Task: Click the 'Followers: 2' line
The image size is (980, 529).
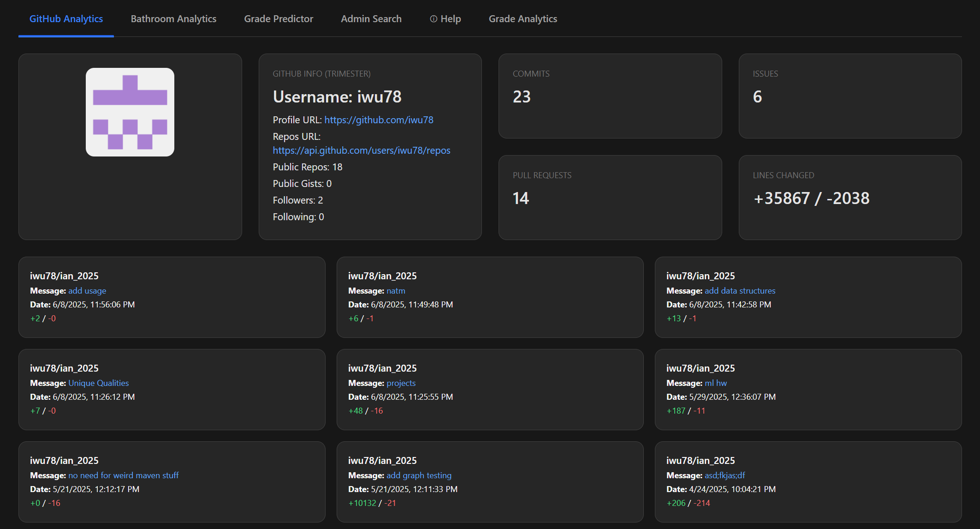Action: point(298,200)
